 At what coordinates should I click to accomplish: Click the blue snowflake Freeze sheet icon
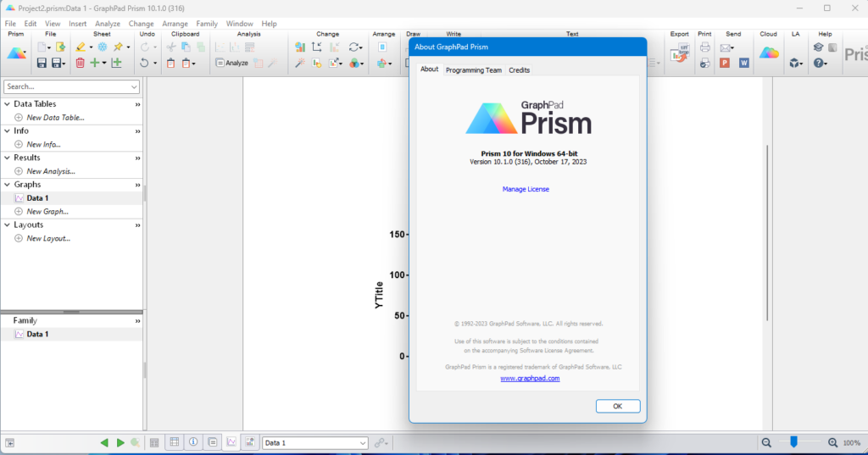[103, 47]
